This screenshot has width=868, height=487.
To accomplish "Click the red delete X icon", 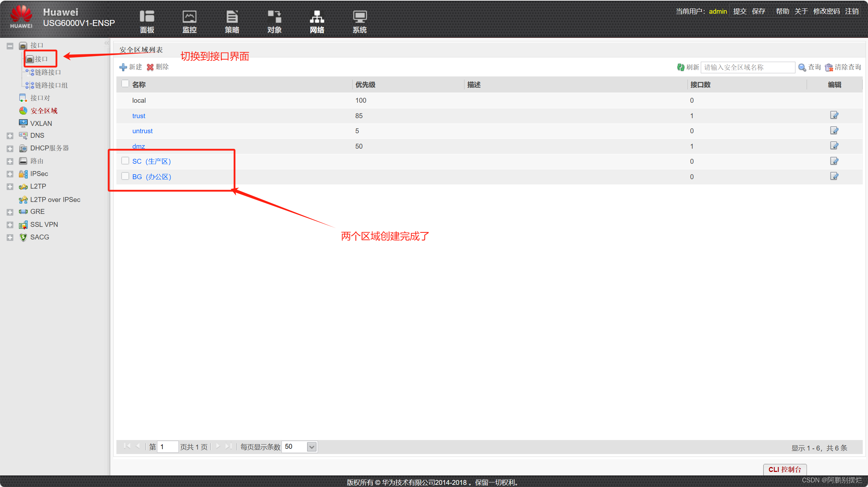I will 150,67.
